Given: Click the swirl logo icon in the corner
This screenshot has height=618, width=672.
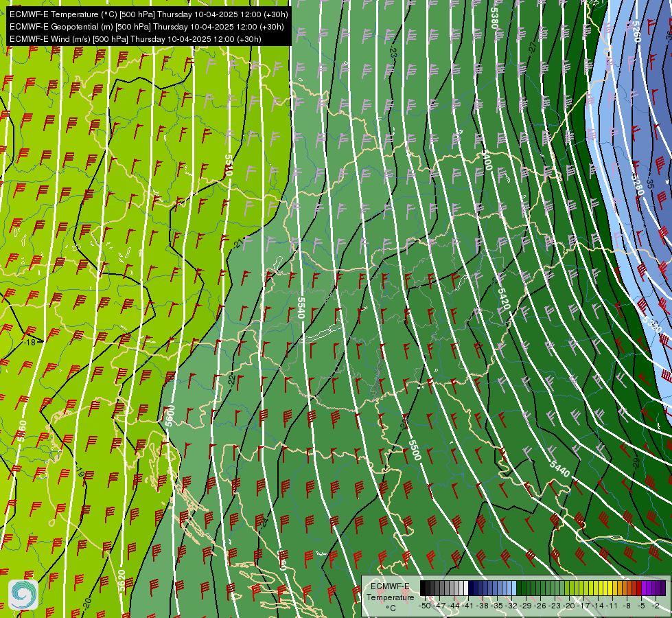Looking at the screenshot, I should 23,595.
